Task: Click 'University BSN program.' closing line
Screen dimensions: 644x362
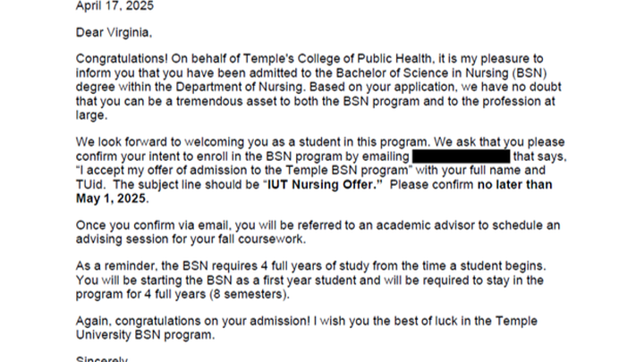Action: pyautogui.click(x=145, y=335)
